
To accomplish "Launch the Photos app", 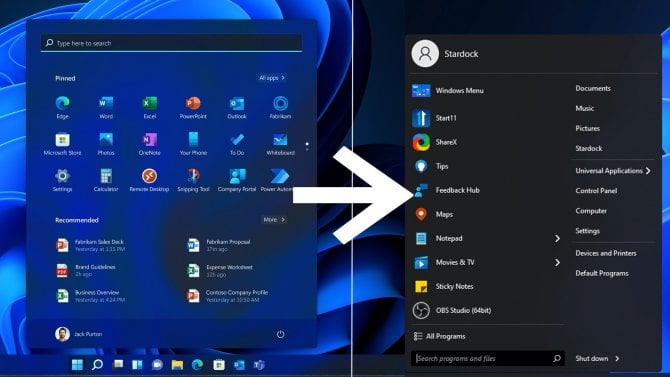I will coord(106,144).
